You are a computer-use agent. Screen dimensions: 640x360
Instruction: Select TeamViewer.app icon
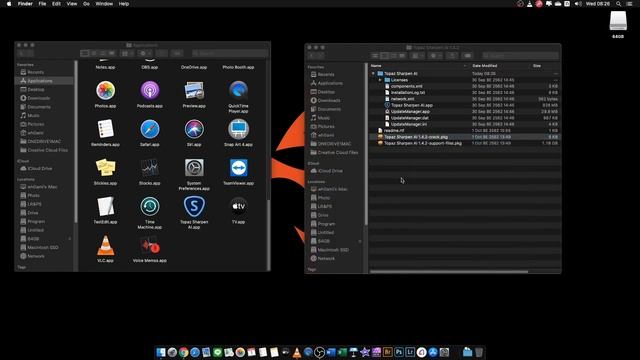(238, 168)
